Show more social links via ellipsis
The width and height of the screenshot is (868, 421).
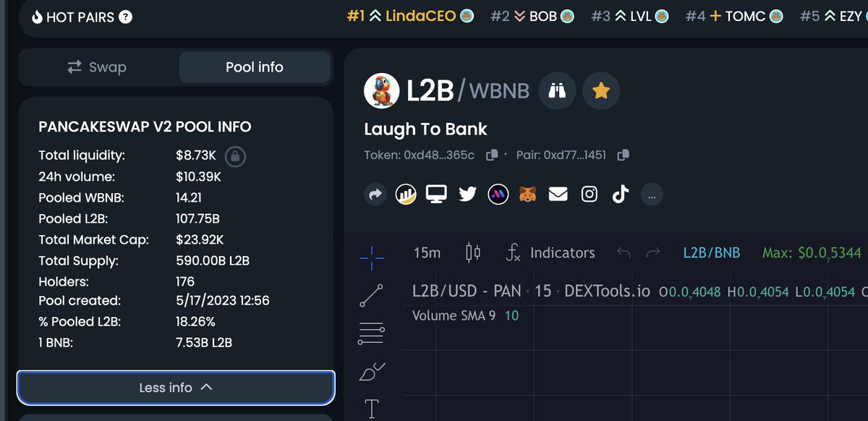coord(652,195)
